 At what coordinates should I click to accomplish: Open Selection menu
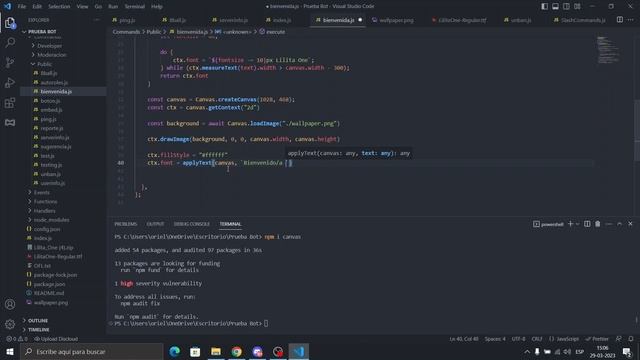59,7
